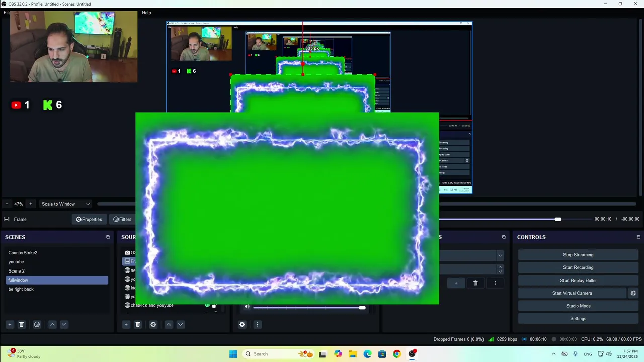Viewport: 644px width, 362px height.
Task: Select the youtube scene
Action: (57, 262)
